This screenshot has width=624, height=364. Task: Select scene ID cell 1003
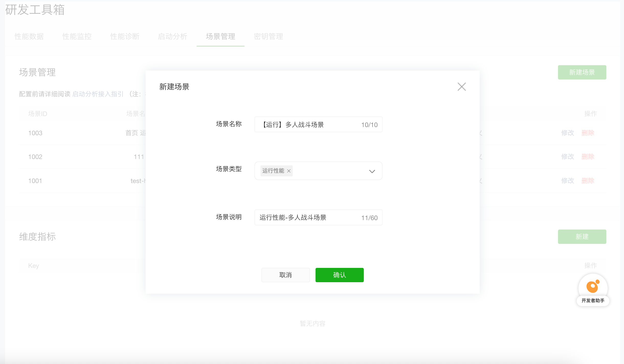point(35,133)
